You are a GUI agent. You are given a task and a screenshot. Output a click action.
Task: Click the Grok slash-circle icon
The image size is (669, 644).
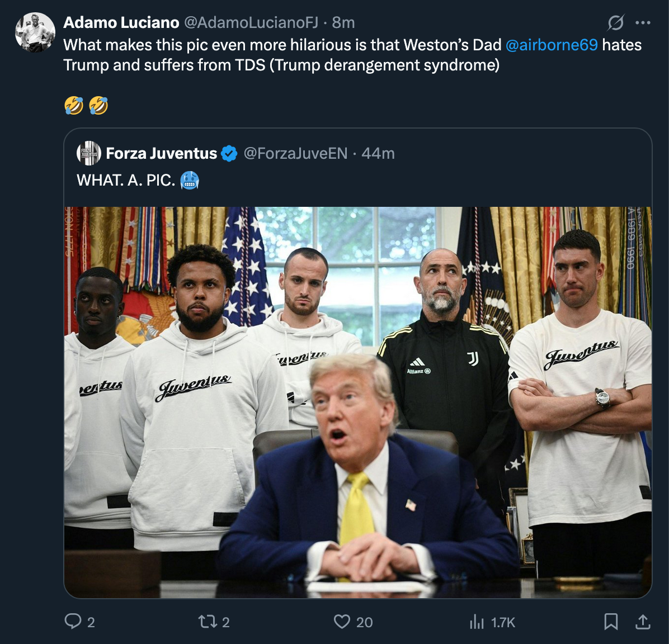coord(616,22)
